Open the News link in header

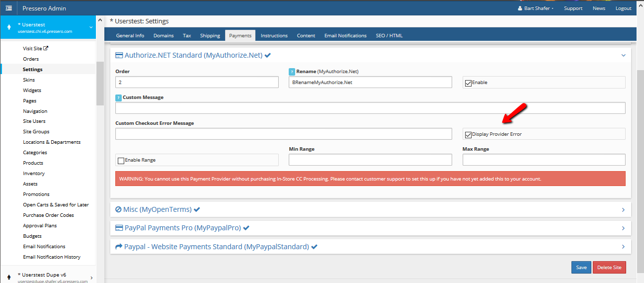[x=599, y=8]
